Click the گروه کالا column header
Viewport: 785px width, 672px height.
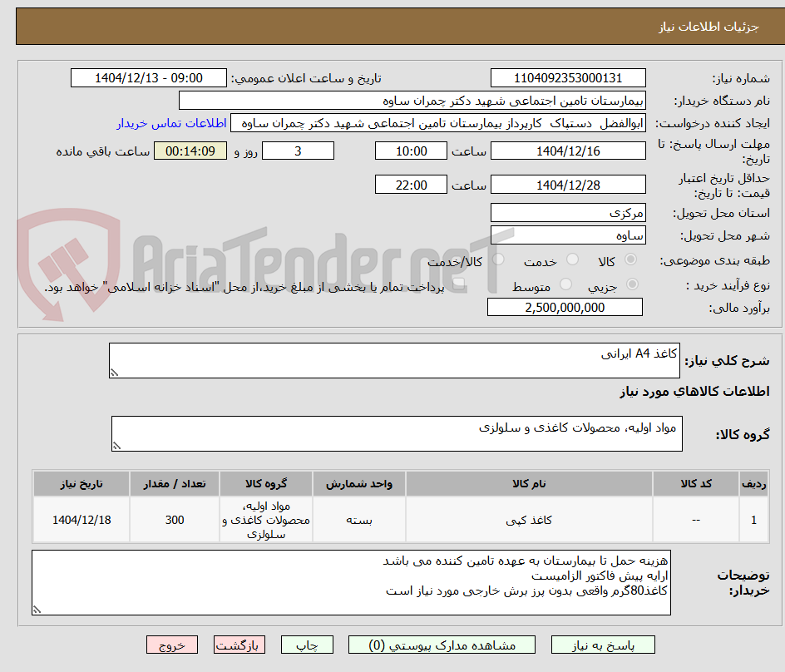[266, 484]
